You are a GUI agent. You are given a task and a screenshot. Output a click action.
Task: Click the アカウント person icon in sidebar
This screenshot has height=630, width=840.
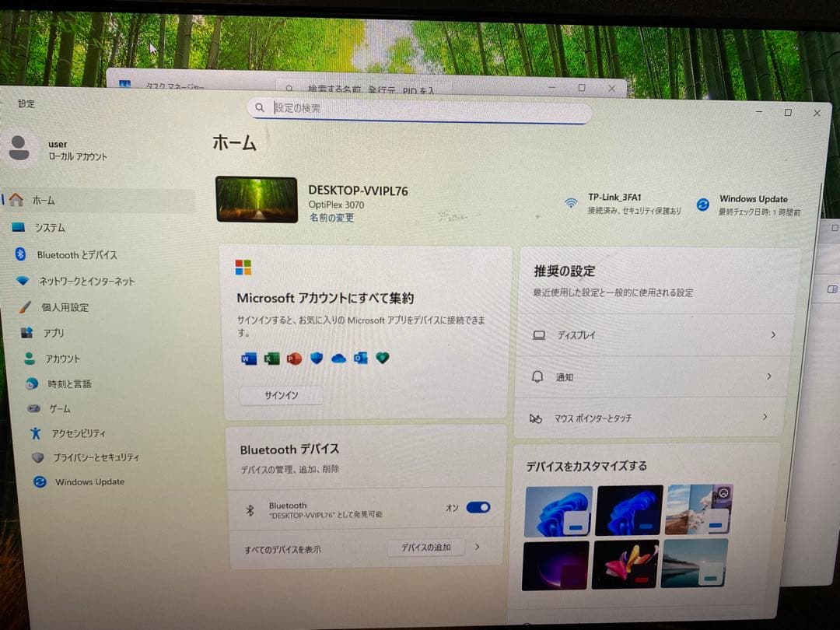30,359
